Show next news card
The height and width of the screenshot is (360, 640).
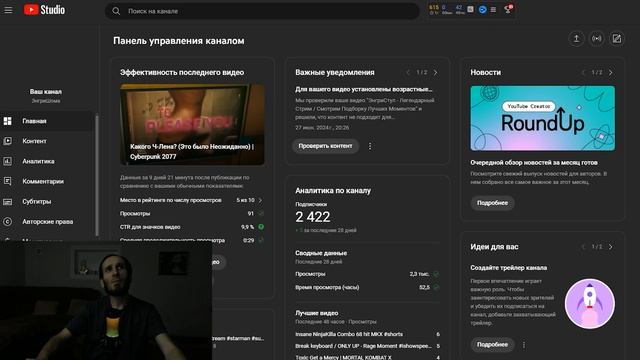click(611, 73)
